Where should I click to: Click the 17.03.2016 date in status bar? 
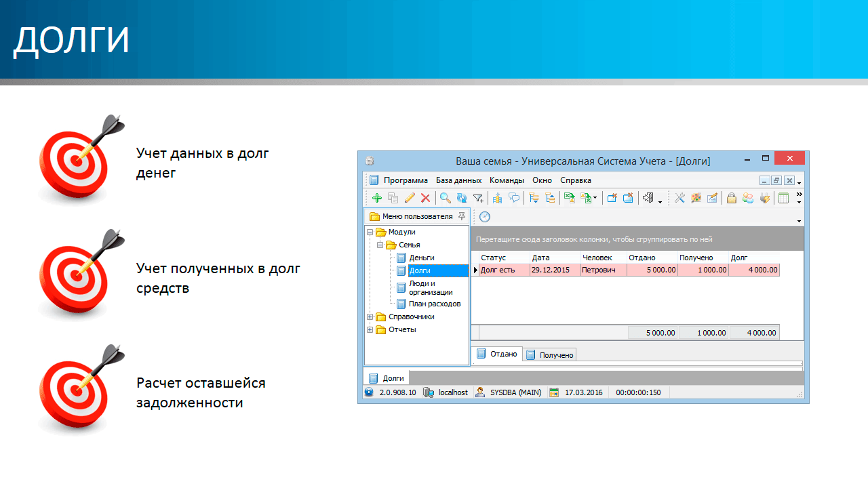tap(583, 392)
